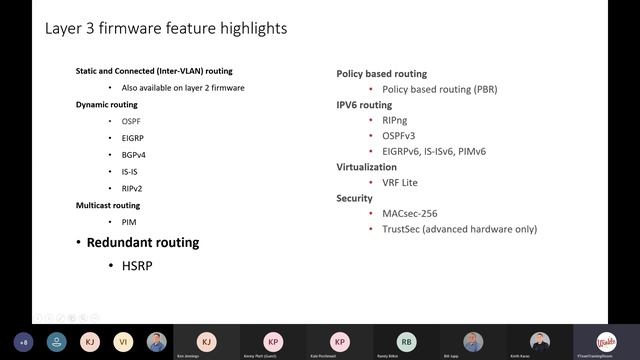Click the faint more-options slideshow icon
Screen dimensions: 640x360
click(94, 317)
